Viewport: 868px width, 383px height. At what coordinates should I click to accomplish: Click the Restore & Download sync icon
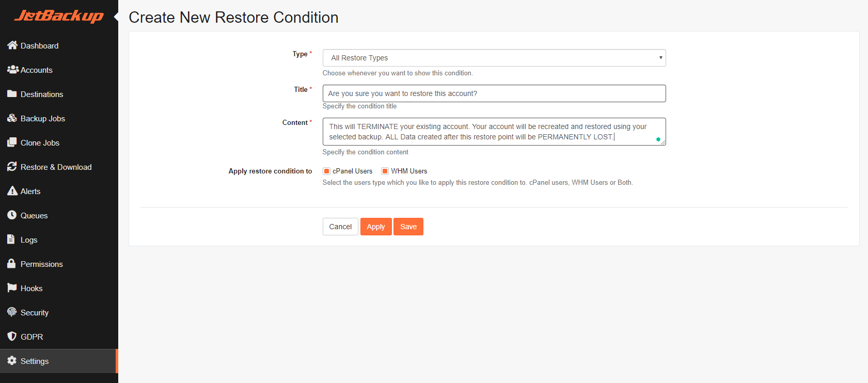pyautogui.click(x=12, y=167)
